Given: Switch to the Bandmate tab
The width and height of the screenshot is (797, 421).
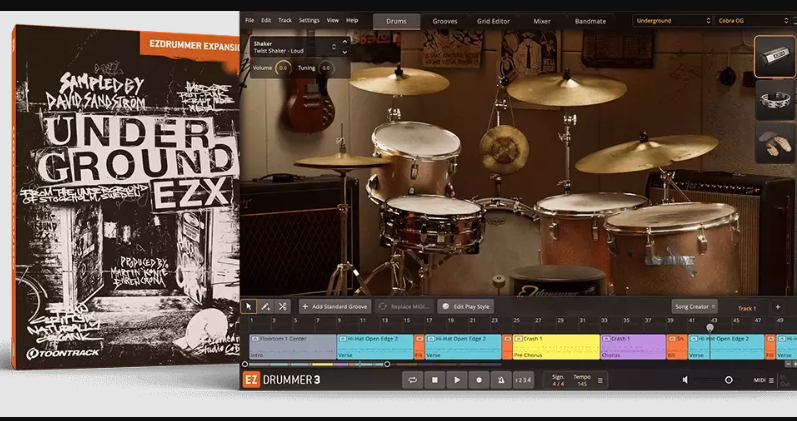Looking at the screenshot, I should coord(590,21).
